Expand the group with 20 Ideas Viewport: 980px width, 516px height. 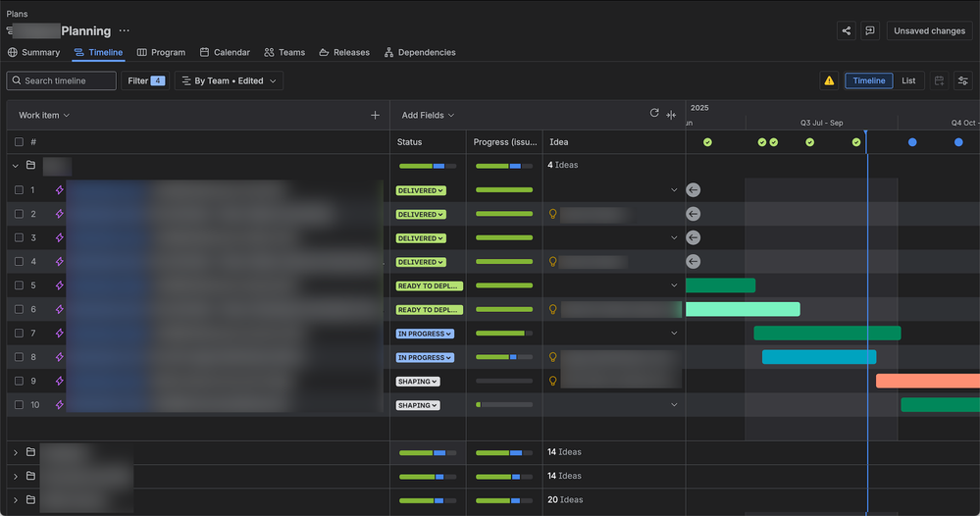pyautogui.click(x=15, y=500)
